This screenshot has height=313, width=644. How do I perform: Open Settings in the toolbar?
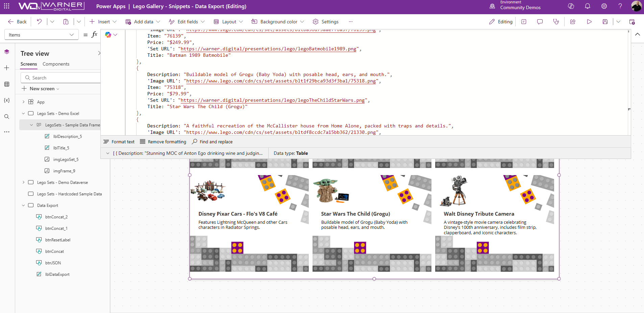326,22
